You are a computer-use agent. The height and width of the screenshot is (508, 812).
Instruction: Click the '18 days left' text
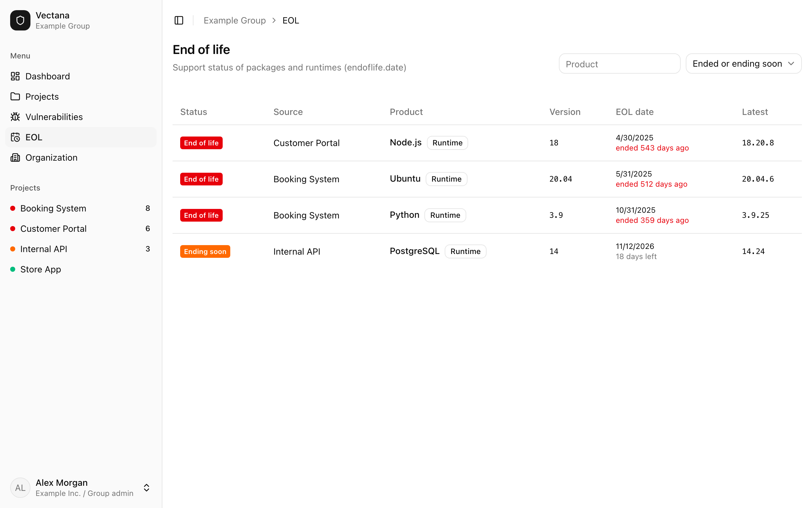(x=636, y=256)
